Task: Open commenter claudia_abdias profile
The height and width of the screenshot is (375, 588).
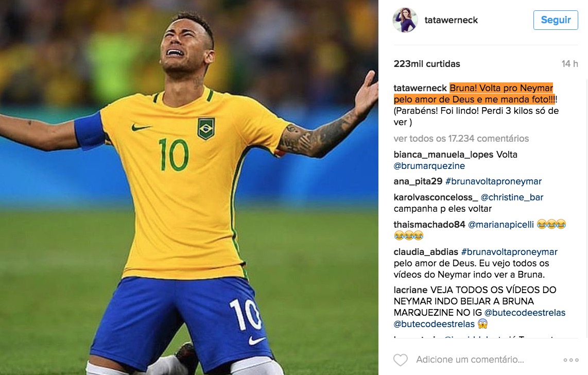Action: (426, 252)
